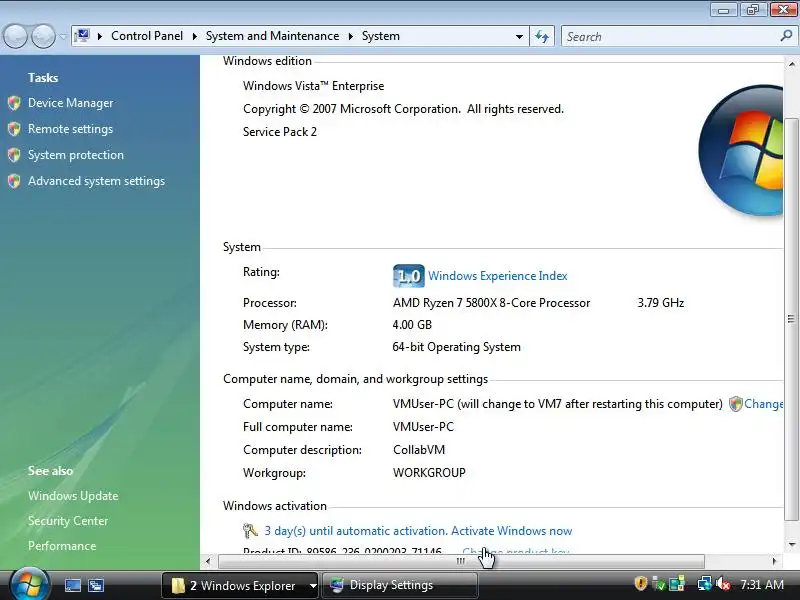Click the multi-monitor tray icon beside the shield

(677, 583)
